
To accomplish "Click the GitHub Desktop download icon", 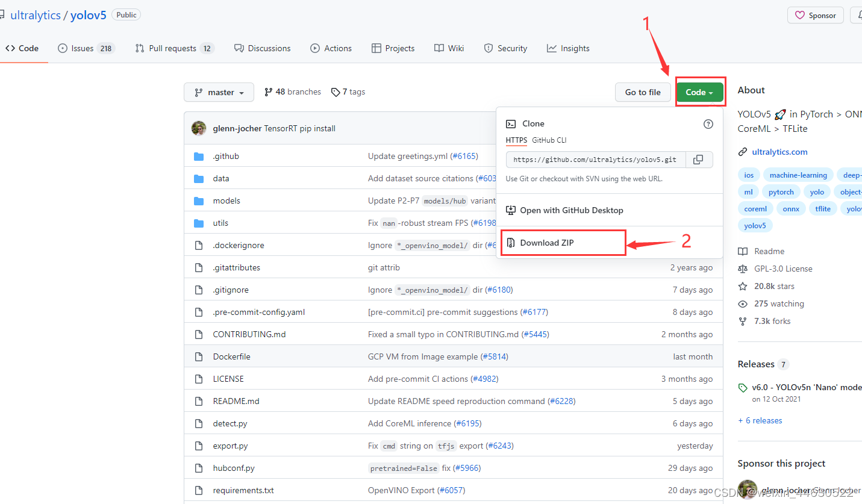I will click(x=511, y=211).
